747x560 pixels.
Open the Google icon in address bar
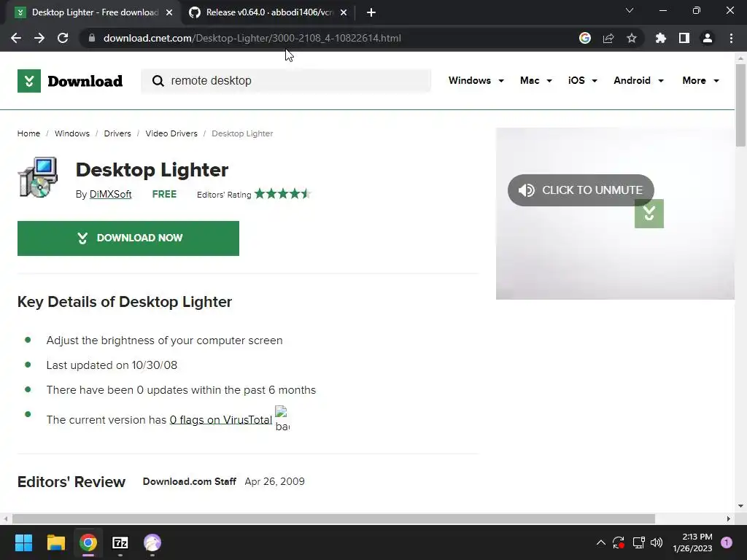coord(585,38)
